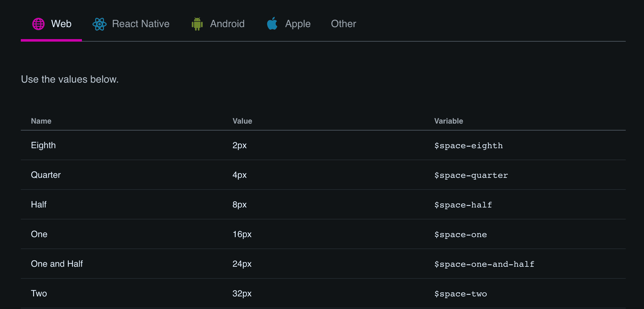Viewport: 644px width, 309px height.
Task: Click the pink globe Web icon
Action: point(38,24)
